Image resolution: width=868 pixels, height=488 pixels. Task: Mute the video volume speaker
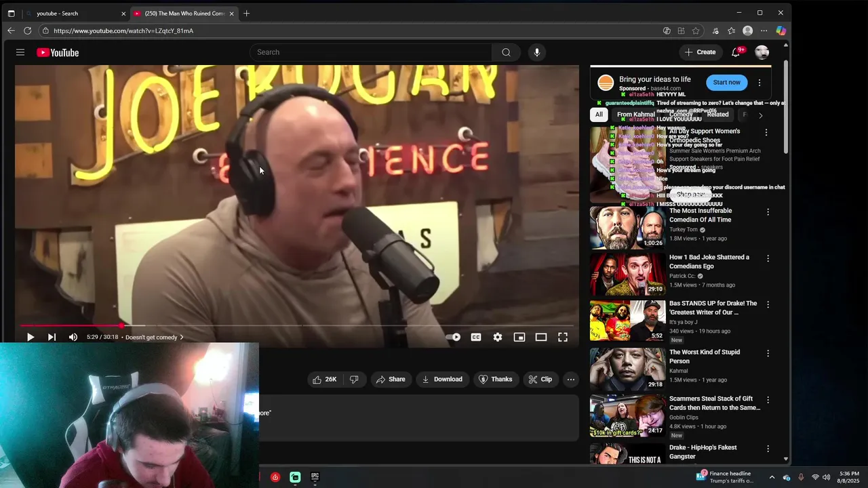click(73, 337)
